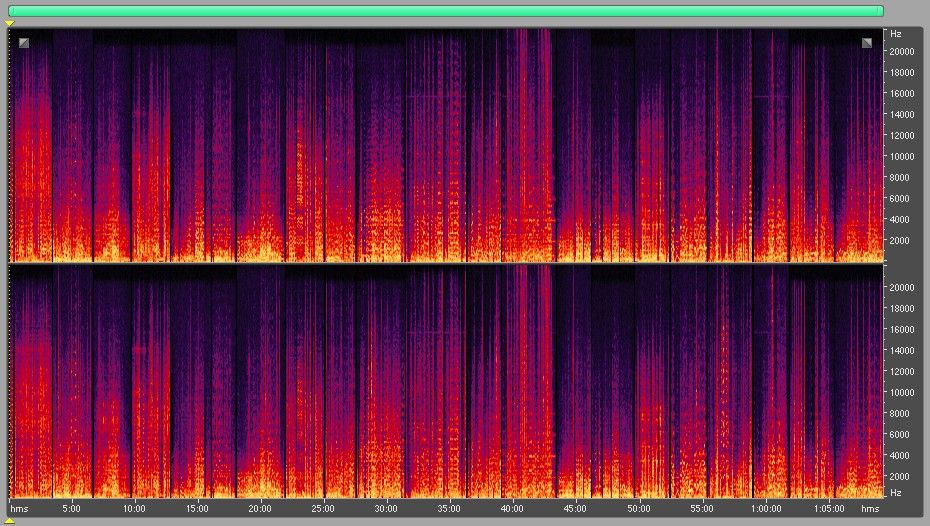Screen dimensions: 930x526
Task: Click the left end handle of green bar
Action: tap(11, 11)
